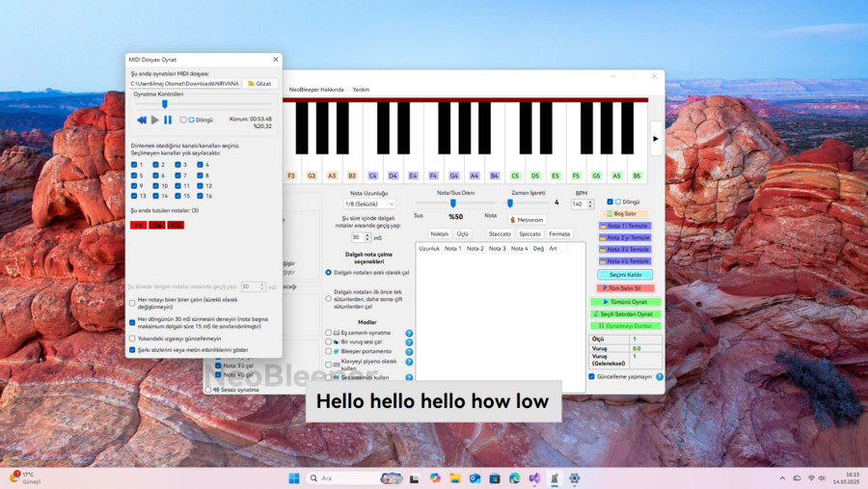
Task: Uncheck Şarkı sözlerini göster checkbox
Action: point(133,350)
